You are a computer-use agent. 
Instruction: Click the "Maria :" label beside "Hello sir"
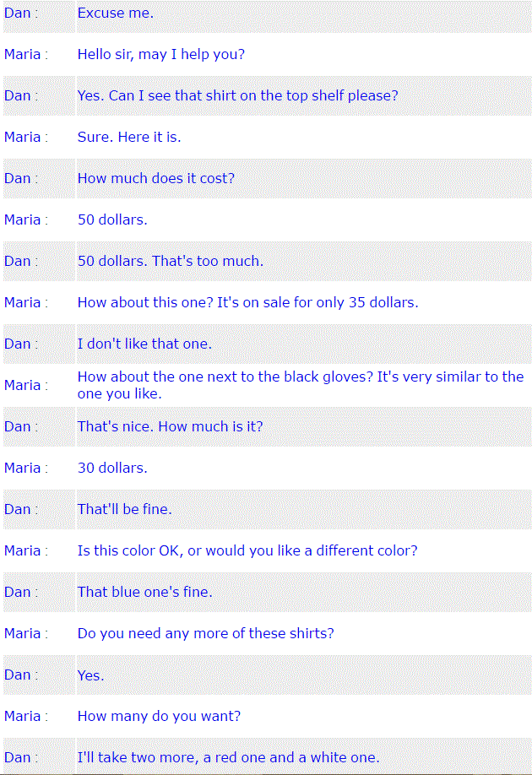pyautogui.click(x=26, y=54)
